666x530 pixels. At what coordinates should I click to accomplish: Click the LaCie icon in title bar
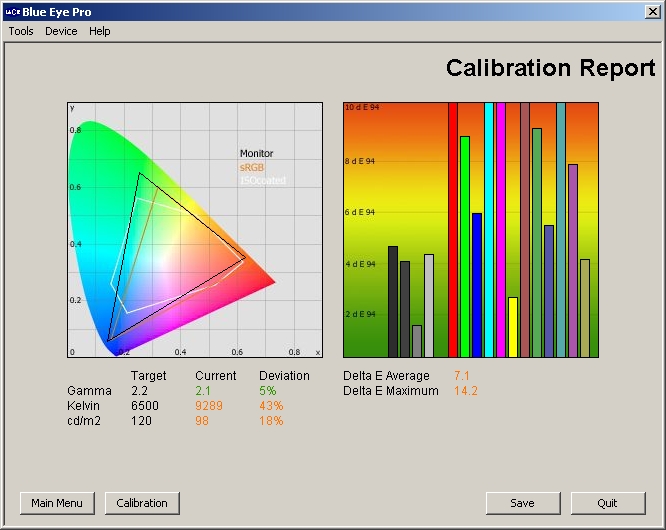click(11, 10)
